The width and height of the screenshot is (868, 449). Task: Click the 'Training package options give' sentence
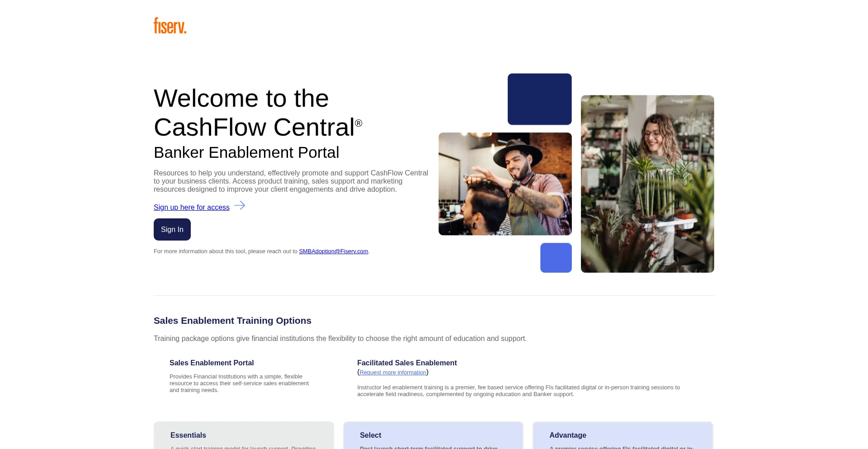pyautogui.click(x=340, y=339)
